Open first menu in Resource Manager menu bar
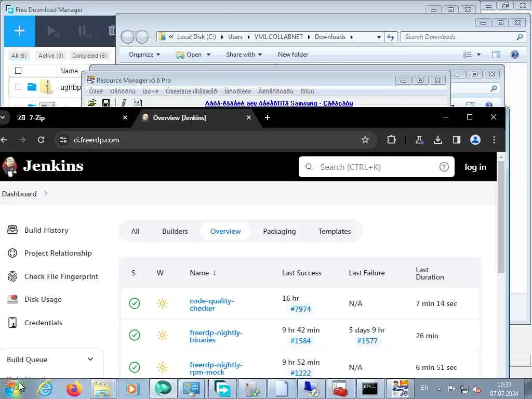The height and width of the screenshot is (399, 532). click(96, 91)
